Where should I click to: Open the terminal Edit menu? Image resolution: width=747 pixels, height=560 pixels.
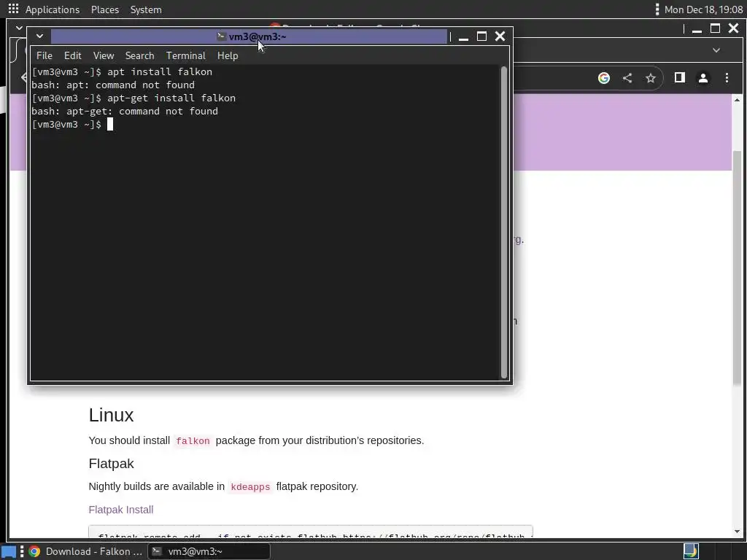point(72,55)
